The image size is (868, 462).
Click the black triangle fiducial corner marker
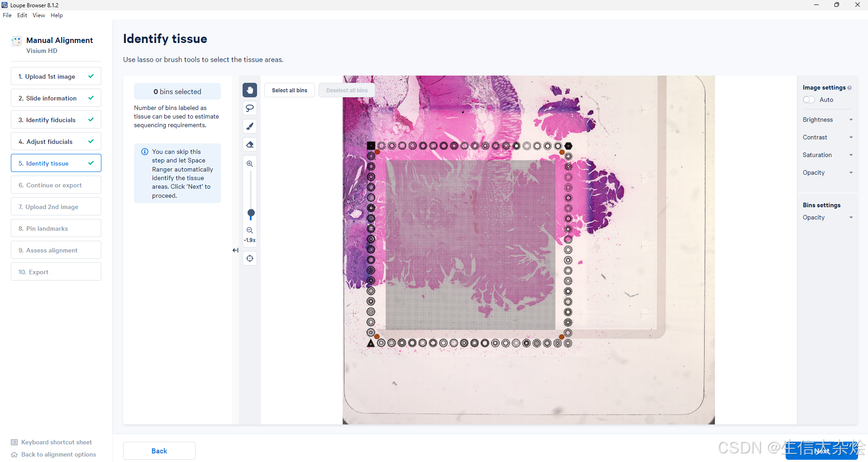coord(371,343)
